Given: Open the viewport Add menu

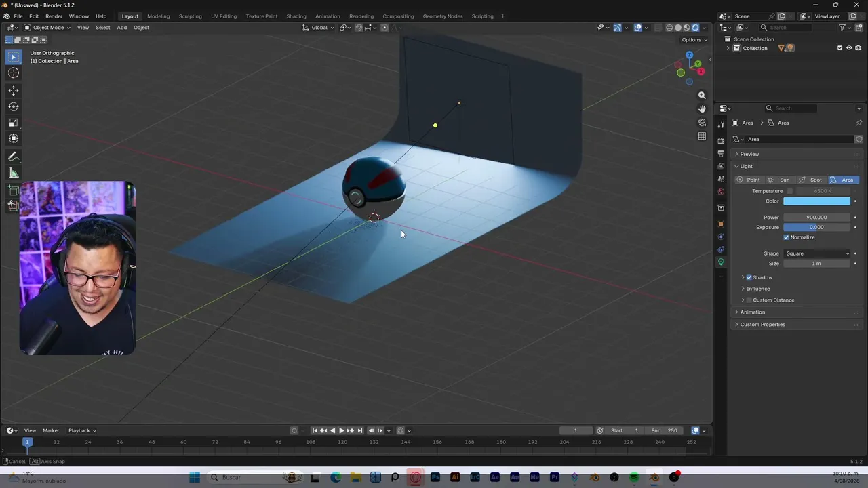Looking at the screenshot, I should pyautogui.click(x=122, y=28).
